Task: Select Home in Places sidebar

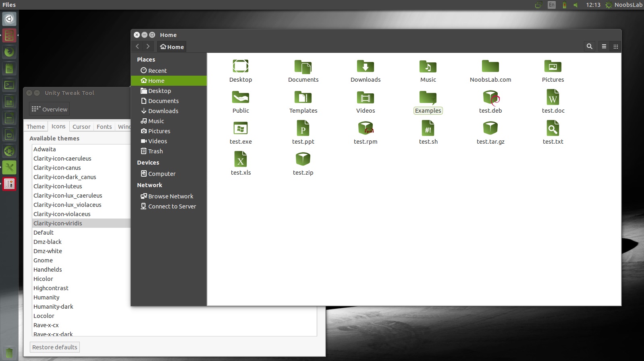Action: pos(169,80)
